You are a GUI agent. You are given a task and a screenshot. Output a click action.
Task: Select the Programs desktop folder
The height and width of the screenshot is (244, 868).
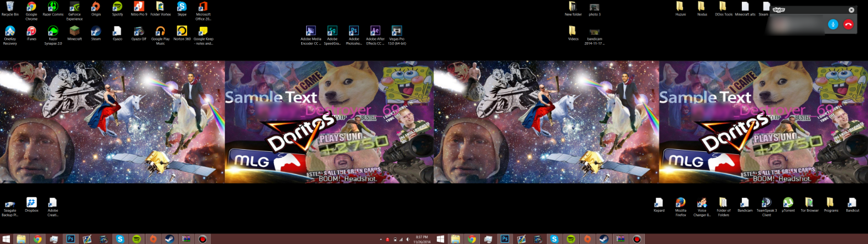coord(830,205)
